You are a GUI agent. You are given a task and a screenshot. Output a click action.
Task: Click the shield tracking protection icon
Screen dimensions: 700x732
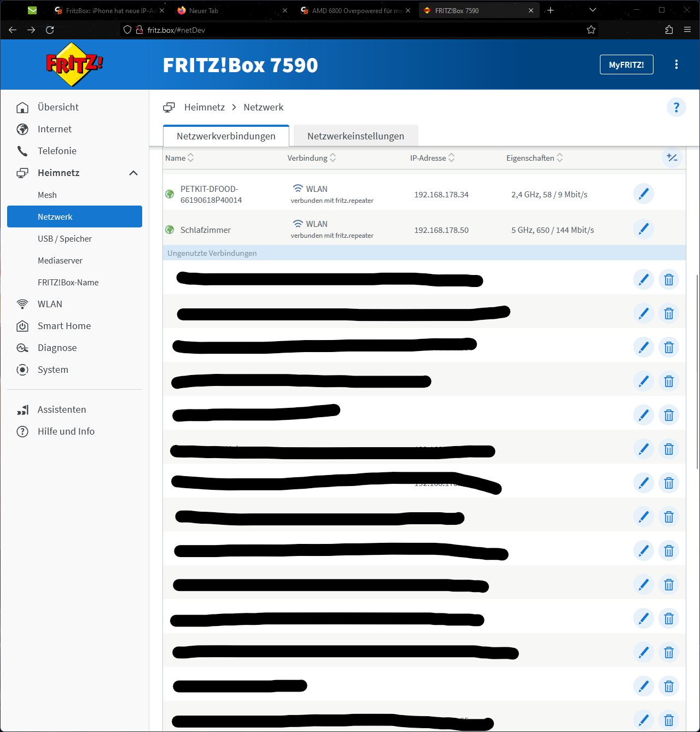pyautogui.click(x=127, y=30)
